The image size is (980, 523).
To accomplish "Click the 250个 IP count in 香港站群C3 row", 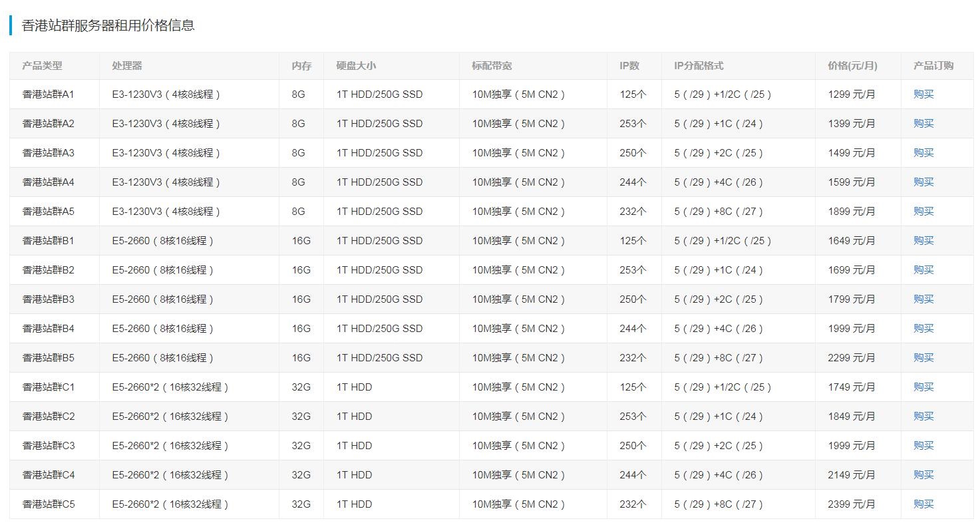I will pyautogui.click(x=633, y=446).
